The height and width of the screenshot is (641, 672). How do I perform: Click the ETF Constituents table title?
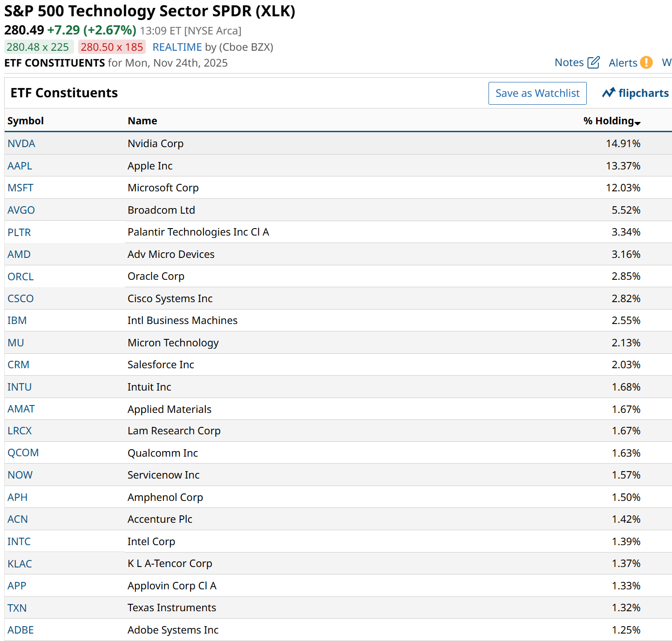[x=64, y=93]
